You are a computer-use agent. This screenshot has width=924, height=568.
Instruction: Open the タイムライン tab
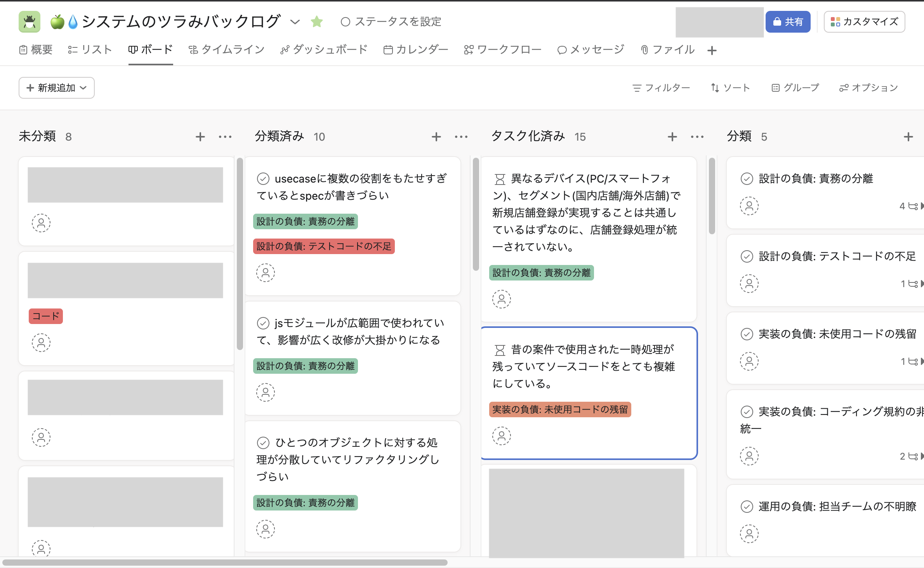(226, 50)
